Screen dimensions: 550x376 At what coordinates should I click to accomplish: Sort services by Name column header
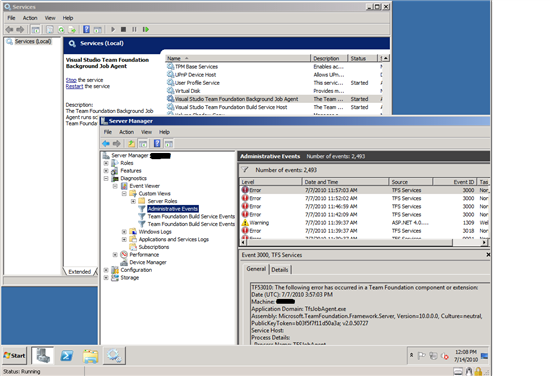[238, 58]
